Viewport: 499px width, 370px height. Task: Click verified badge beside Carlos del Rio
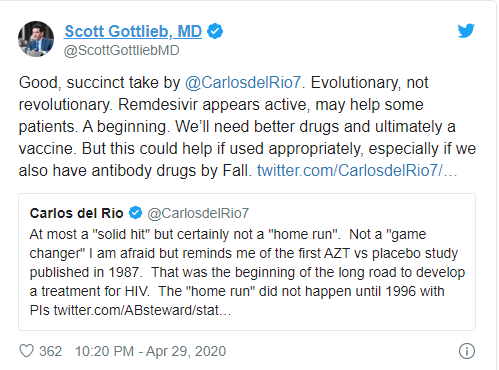click(135, 213)
